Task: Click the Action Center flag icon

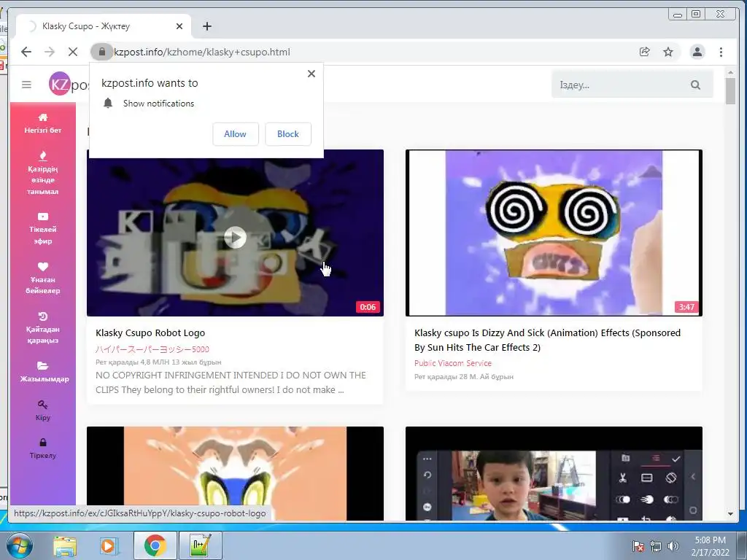Action: coord(638,546)
